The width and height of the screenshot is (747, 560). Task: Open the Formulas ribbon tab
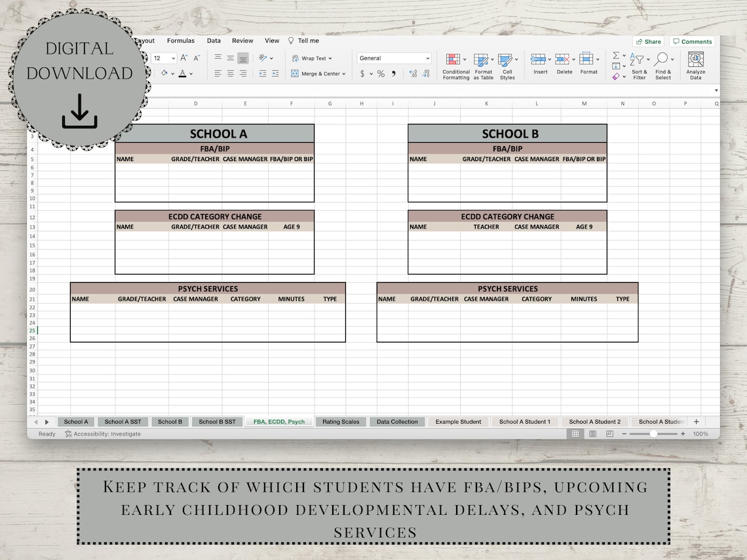tap(181, 40)
